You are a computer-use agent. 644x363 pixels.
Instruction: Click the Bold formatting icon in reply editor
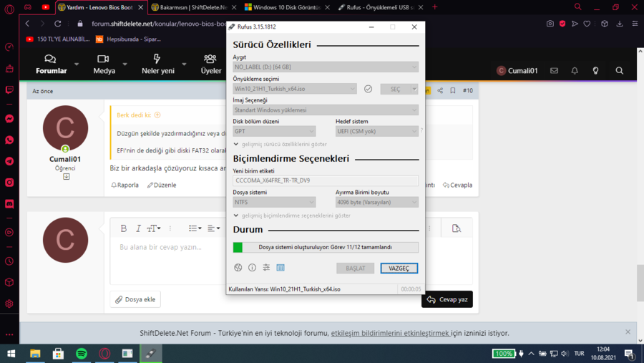(124, 228)
